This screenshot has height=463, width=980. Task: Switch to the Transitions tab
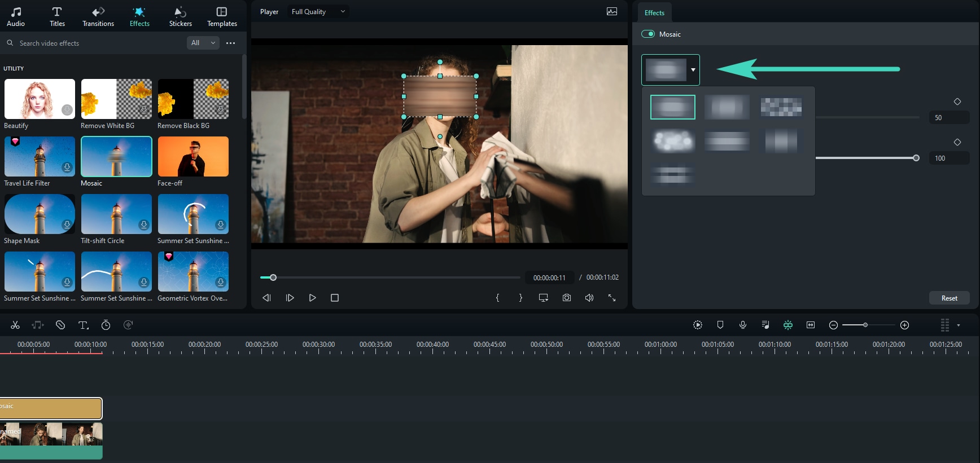[x=98, y=16]
